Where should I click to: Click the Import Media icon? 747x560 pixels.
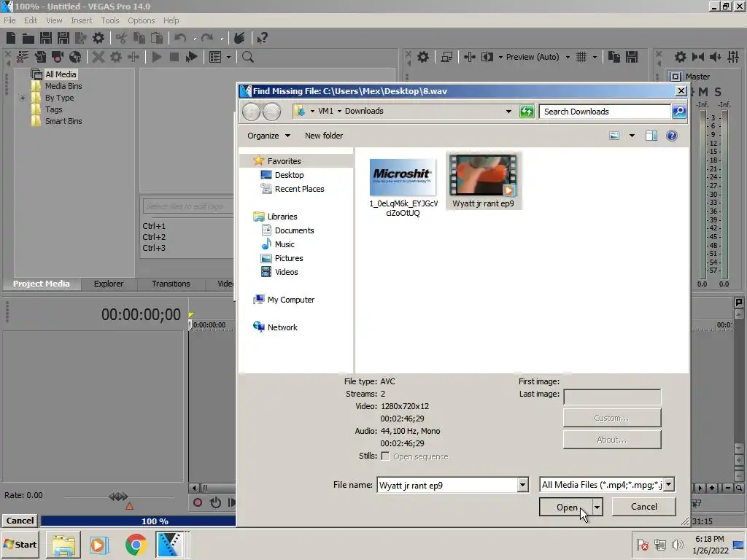click(x=40, y=57)
